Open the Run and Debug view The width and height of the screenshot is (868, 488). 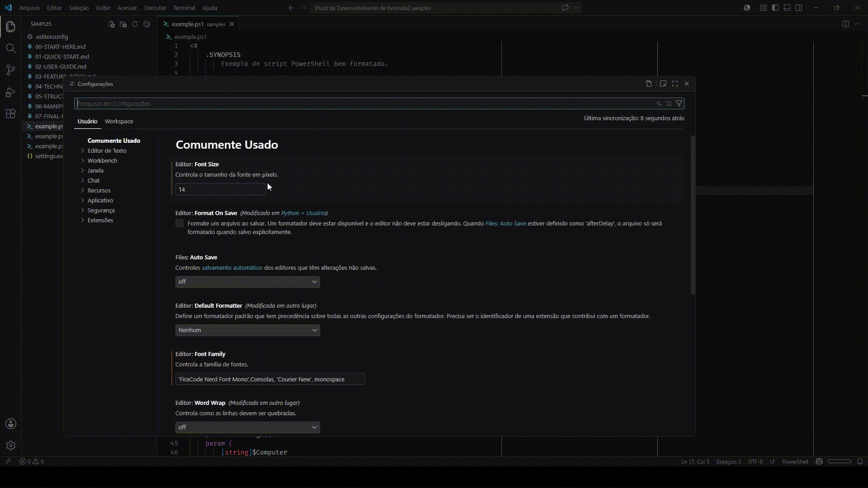(x=11, y=92)
